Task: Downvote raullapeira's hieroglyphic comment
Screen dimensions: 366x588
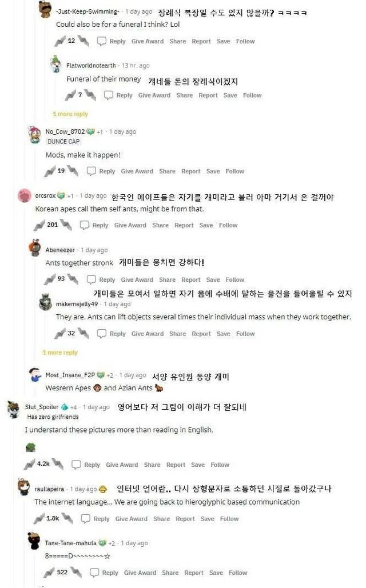Action: [x=68, y=519]
